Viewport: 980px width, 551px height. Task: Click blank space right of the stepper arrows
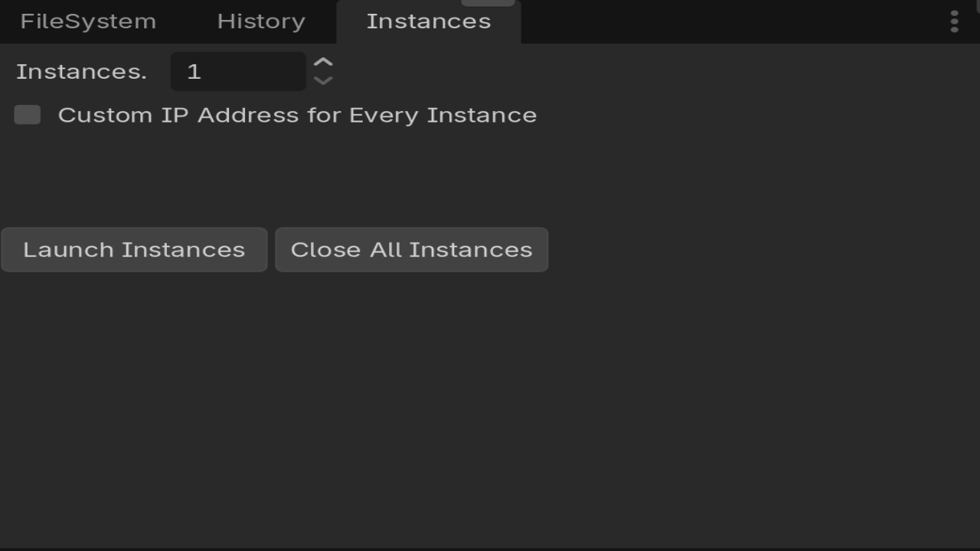651,71
